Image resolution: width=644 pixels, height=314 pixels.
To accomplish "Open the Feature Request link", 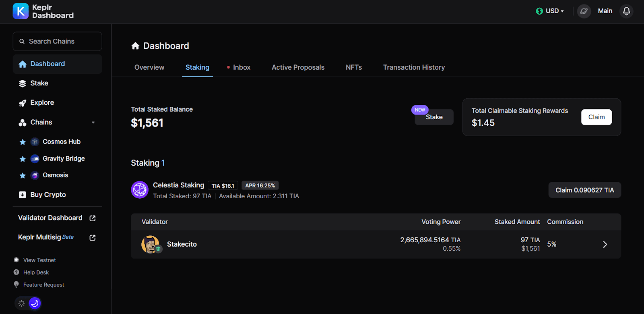I will pyautogui.click(x=43, y=285).
